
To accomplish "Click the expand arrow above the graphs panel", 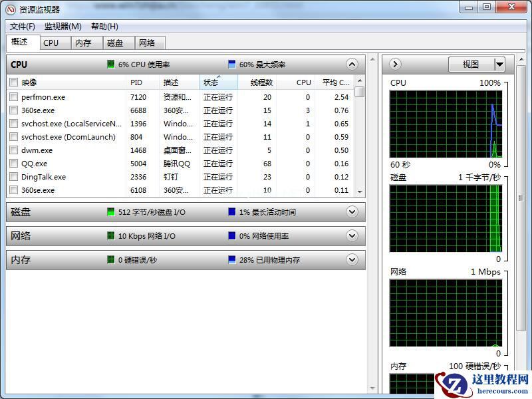I will click(394, 65).
